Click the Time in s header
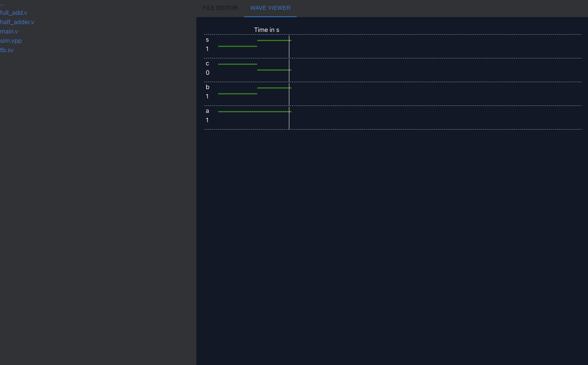Viewport: 588px width, 365px height. (266, 30)
